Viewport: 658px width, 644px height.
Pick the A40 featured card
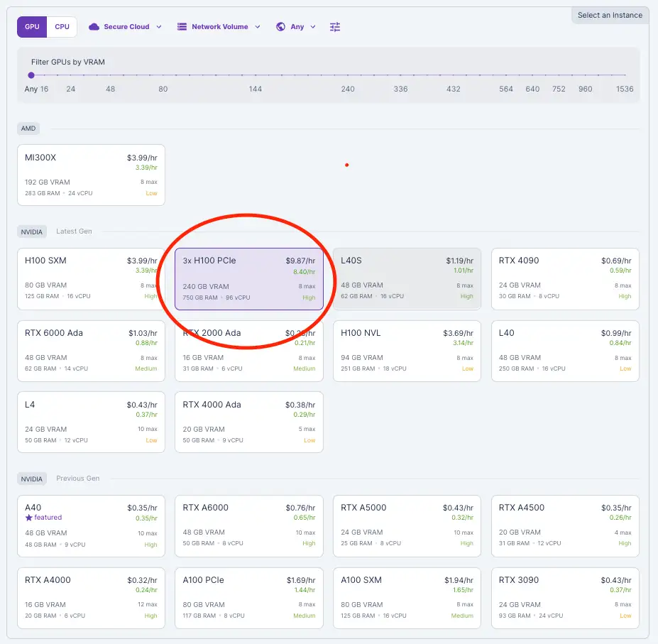click(91, 526)
